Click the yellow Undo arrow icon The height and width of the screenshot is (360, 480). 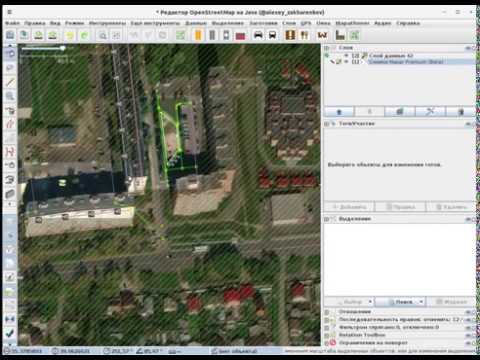click(70, 35)
